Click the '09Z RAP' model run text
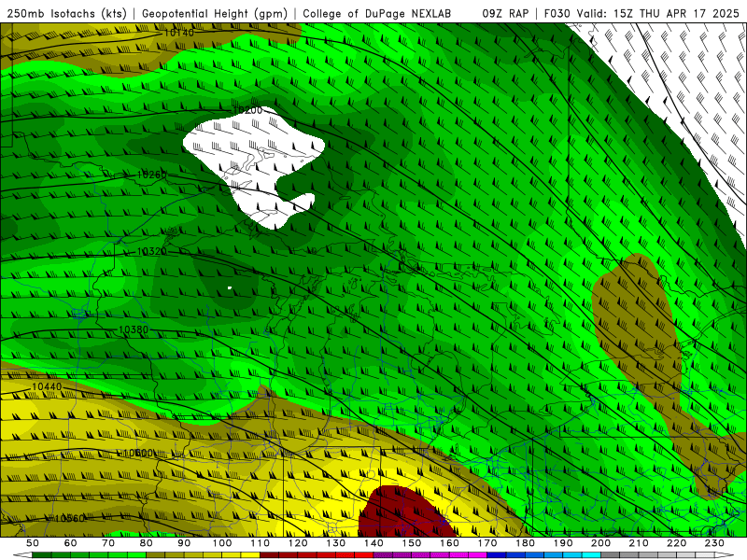The image size is (747, 560). tap(505, 13)
